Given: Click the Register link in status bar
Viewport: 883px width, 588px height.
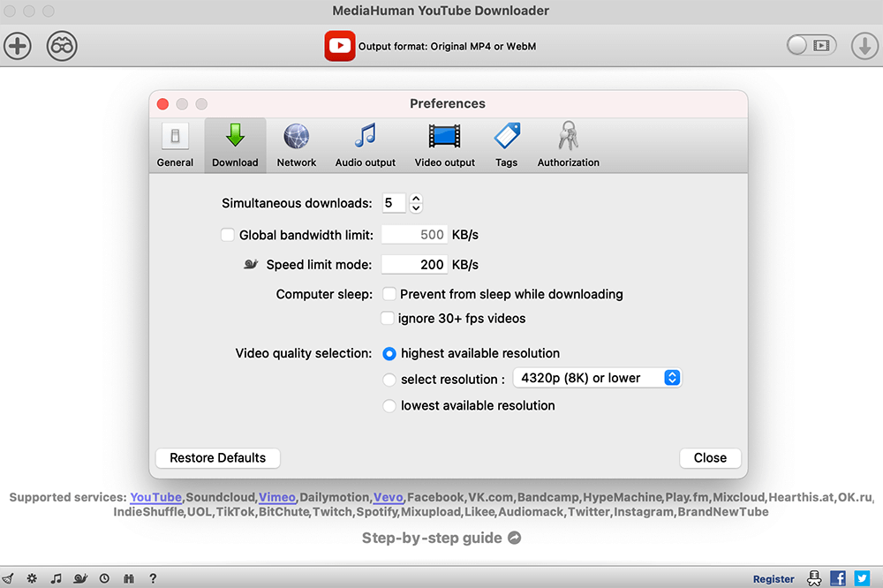Looking at the screenshot, I should coord(774,579).
